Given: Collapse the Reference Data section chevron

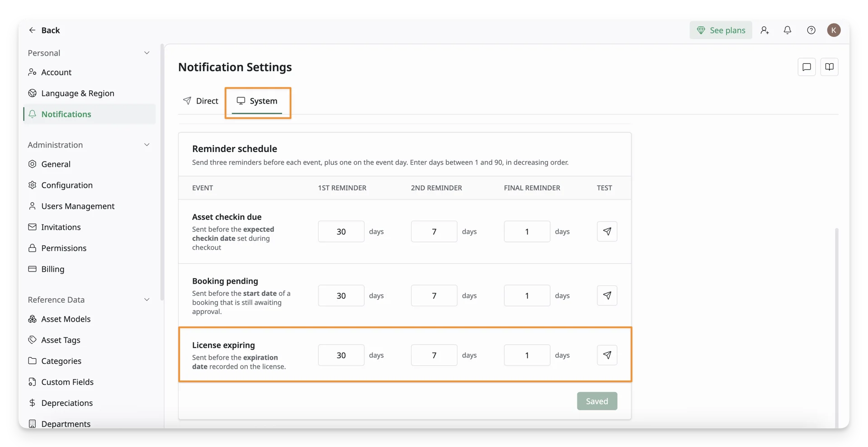Looking at the screenshot, I should (146, 300).
